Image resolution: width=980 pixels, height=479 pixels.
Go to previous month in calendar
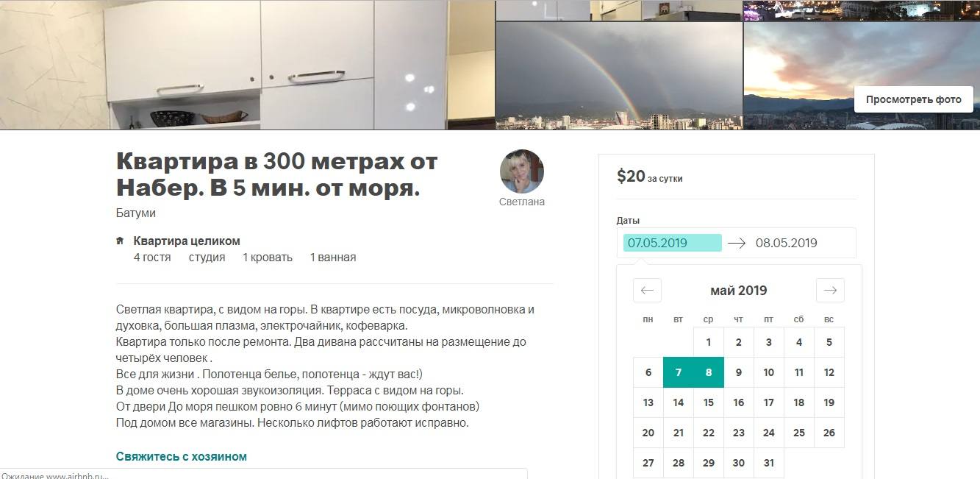[647, 290]
